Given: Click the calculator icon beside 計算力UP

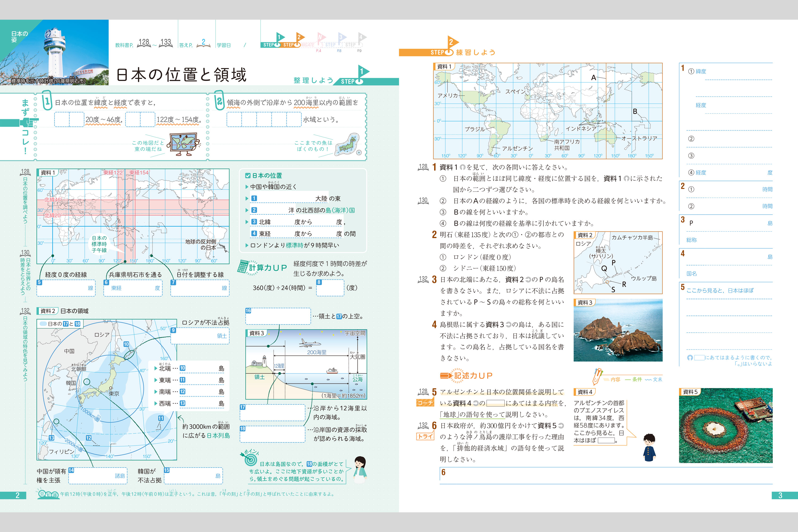Looking at the screenshot, I should 242,267.
